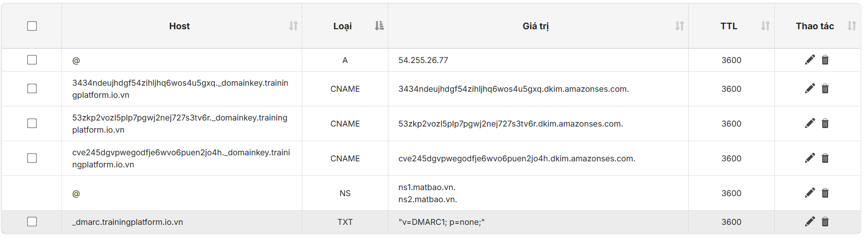Toggle the select-all checkbox in header
868x242 pixels.
click(32, 26)
